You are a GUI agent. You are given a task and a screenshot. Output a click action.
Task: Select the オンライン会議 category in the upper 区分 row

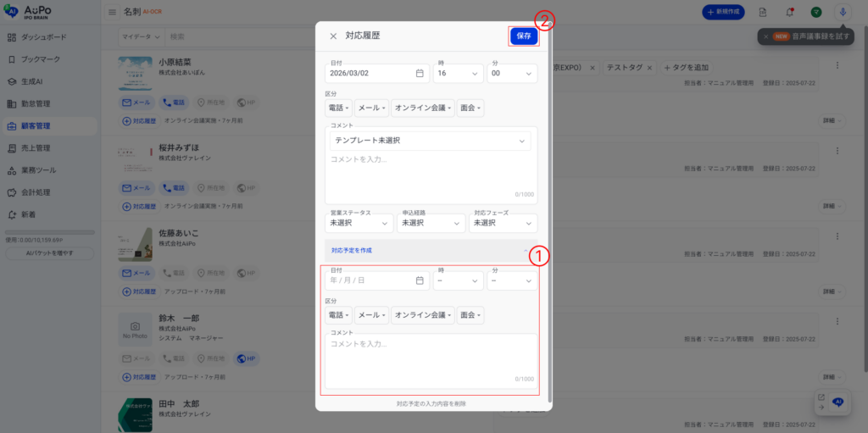(422, 108)
